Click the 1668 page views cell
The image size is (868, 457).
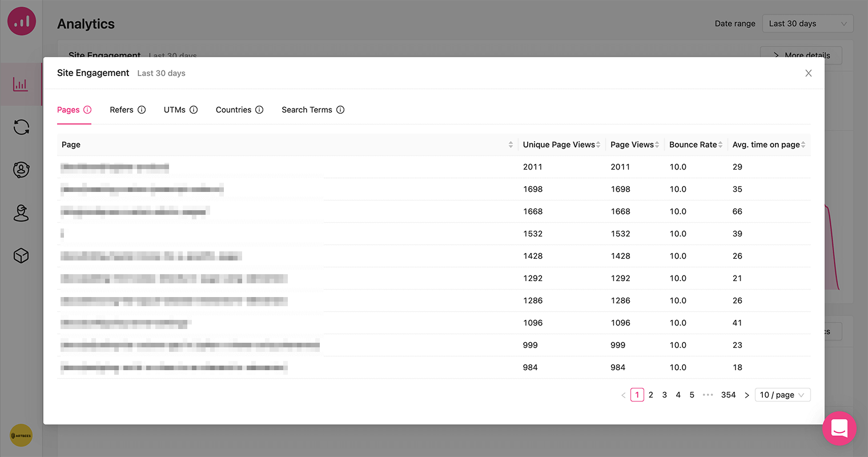pos(620,211)
